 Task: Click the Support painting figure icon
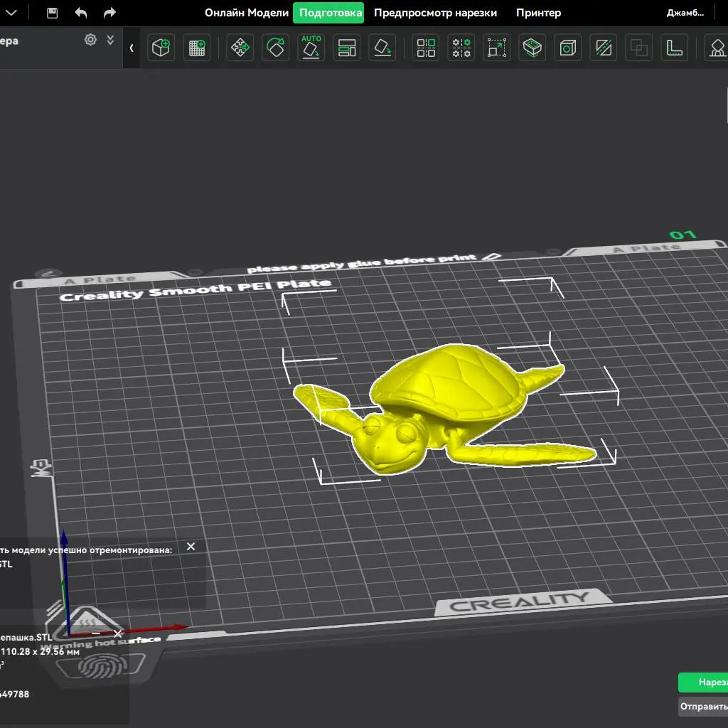[x=717, y=48]
